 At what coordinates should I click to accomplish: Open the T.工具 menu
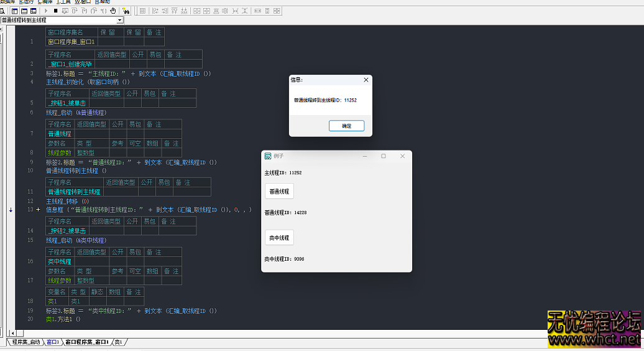(x=63, y=2)
